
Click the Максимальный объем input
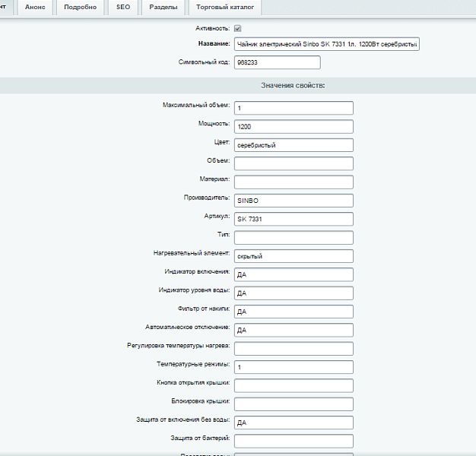coord(294,108)
